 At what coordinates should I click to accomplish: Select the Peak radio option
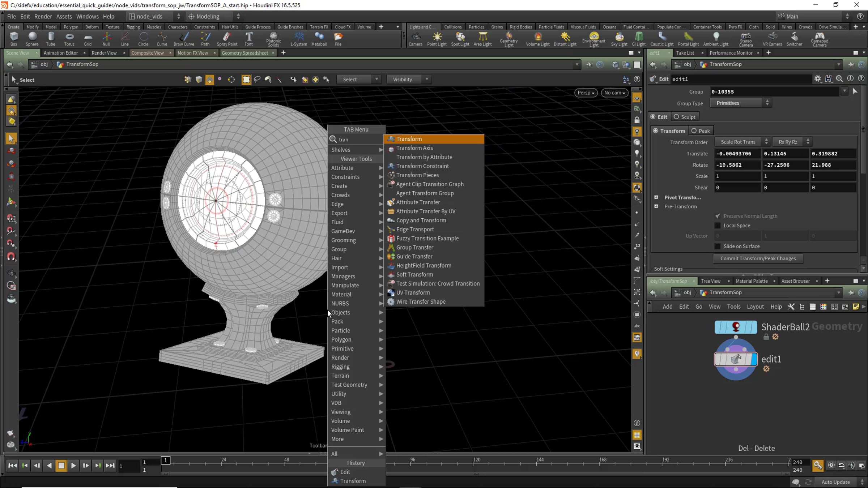click(x=701, y=131)
